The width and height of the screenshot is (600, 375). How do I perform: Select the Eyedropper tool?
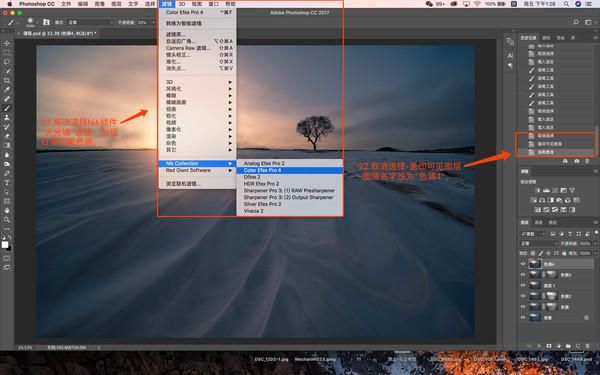pyautogui.click(x=7, y=90)
